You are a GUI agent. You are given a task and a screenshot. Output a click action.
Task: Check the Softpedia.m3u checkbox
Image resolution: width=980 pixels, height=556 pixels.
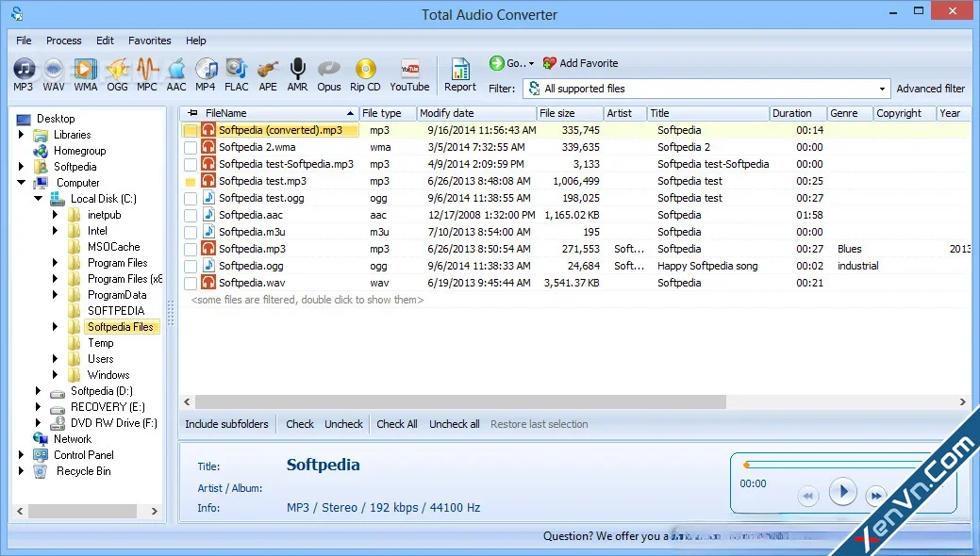point(191,232)
